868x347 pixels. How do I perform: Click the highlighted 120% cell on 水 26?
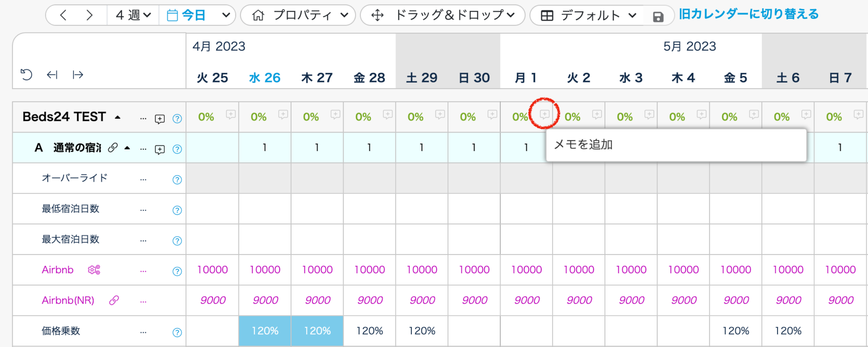(265, 331)
